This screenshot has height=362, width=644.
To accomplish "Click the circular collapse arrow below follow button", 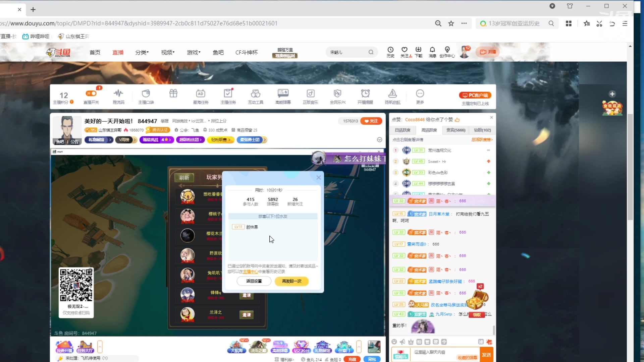I will click(379, 140).
